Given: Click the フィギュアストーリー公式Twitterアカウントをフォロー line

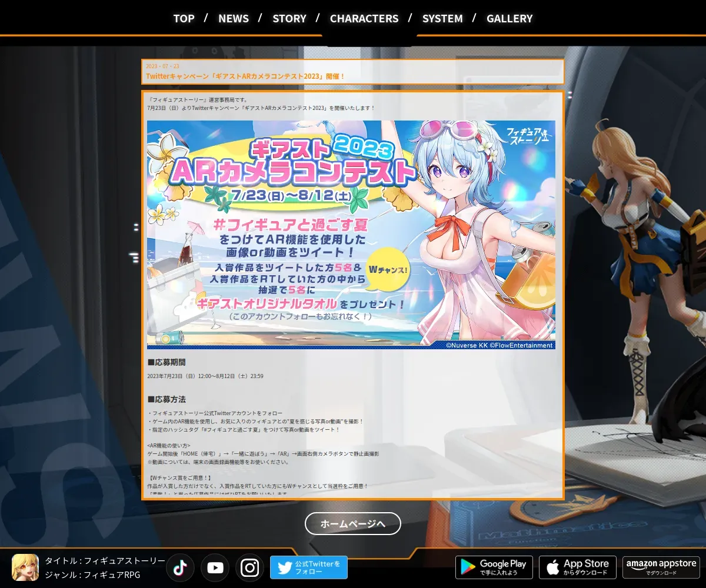Looking at the screenshot, I should (215, 413).
